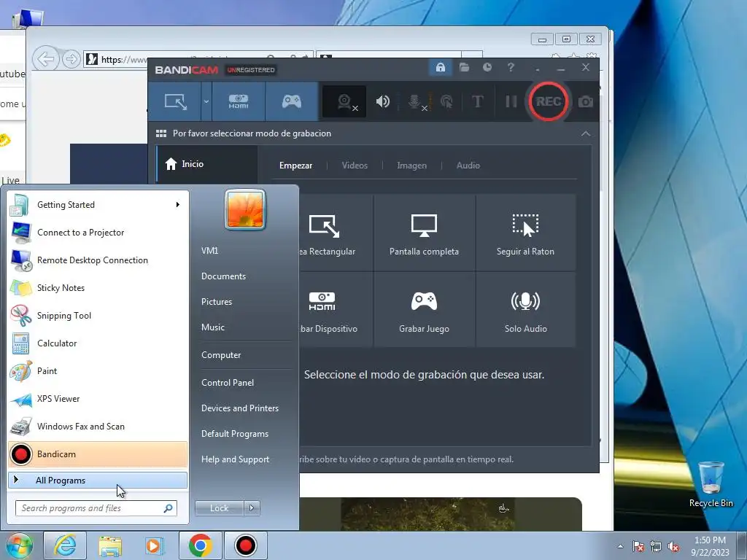
Task: Open shutdown options arrow next to Lock
Action: (252, 508)
